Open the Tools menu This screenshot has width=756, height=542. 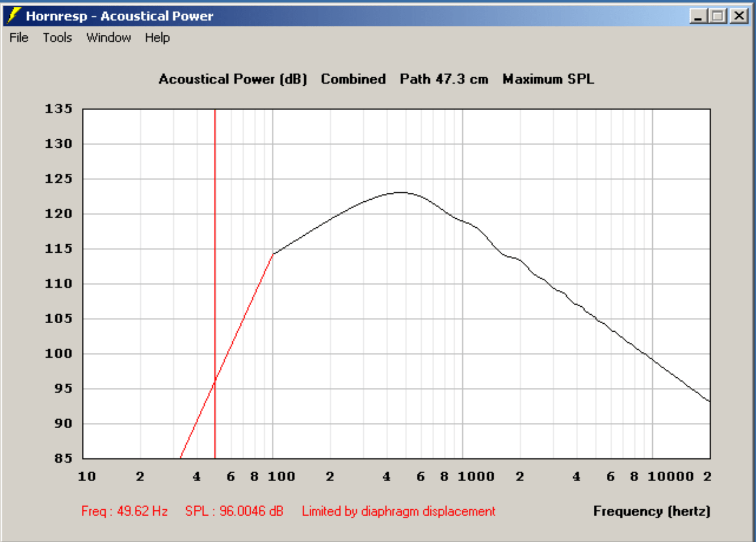coord(57,38)
